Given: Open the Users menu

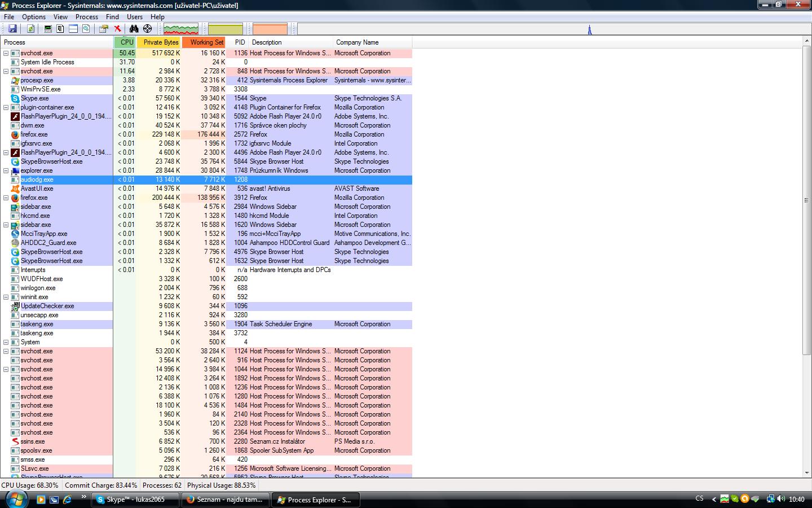Looking at the screenshot, I should [135, 17].
